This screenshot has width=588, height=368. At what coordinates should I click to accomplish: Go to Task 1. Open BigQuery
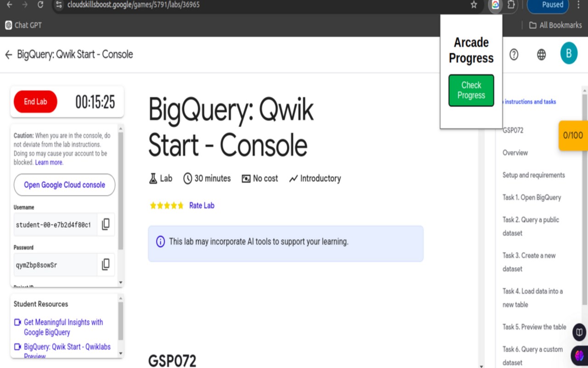(x=532, y=197)
